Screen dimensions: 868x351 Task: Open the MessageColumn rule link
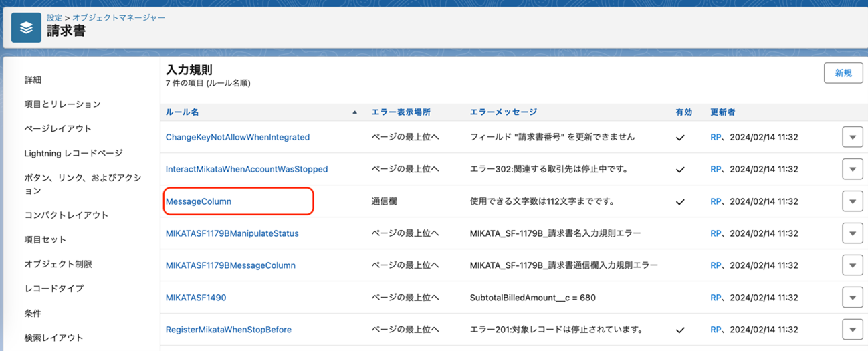click(199, 201)
